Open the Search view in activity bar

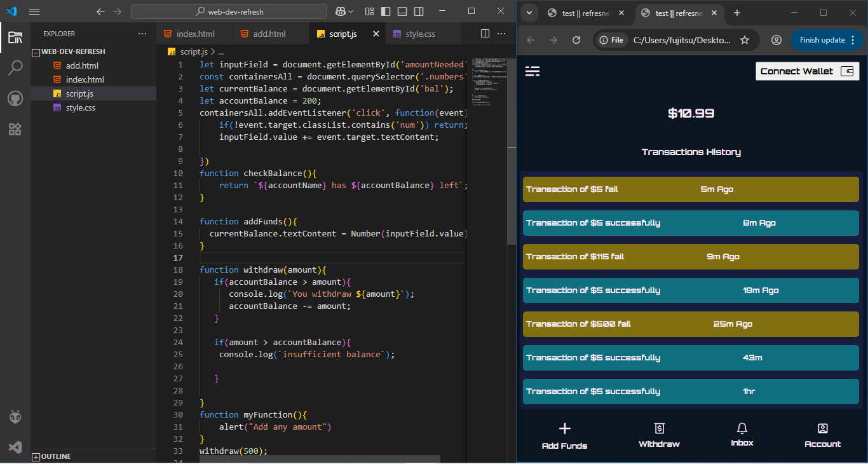[15, 68]
